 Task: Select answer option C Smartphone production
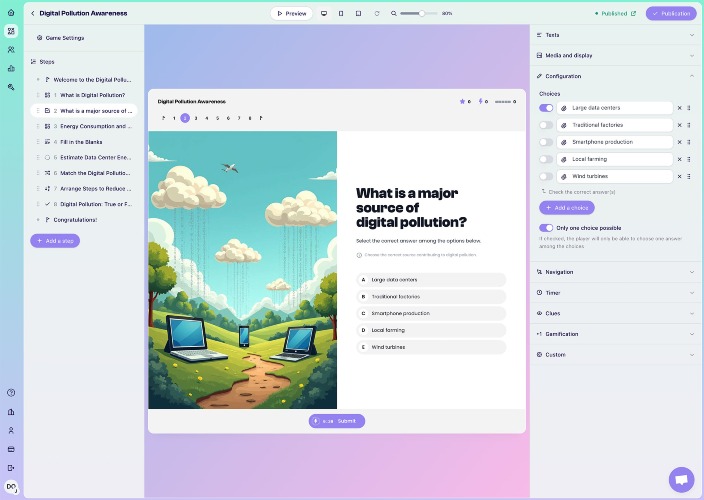click(x=431, y=313)
